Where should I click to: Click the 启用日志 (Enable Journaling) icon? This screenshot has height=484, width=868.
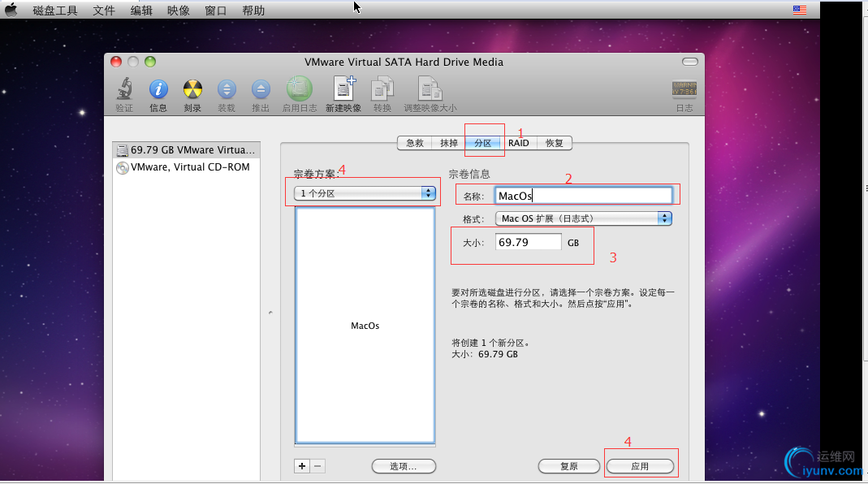299,89
